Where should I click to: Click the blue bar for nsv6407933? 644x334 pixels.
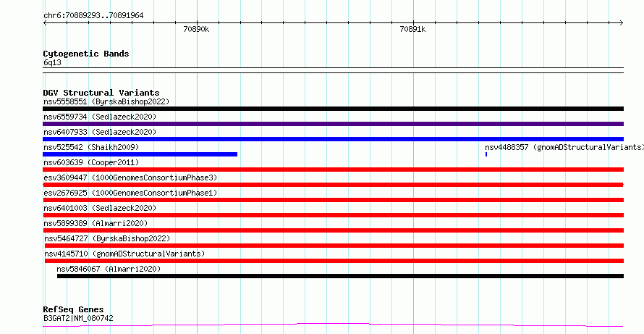pyautogui.click(x=333, y=139)
